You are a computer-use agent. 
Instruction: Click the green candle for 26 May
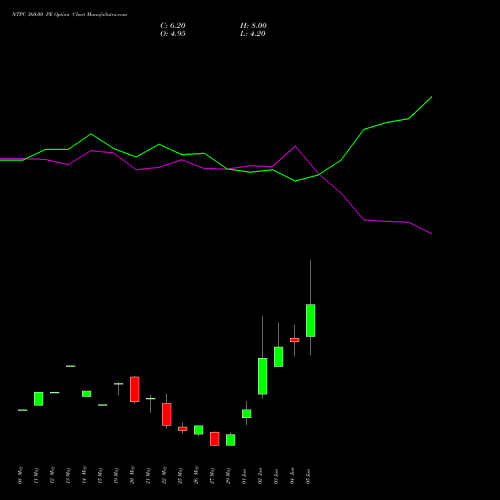(x=199, y=430)
